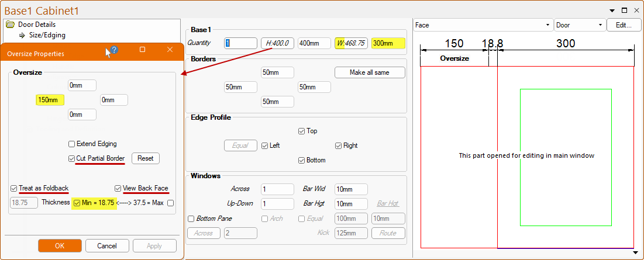Click the left oversize 150mm field
644x260 pixels.
click(50, 100)
